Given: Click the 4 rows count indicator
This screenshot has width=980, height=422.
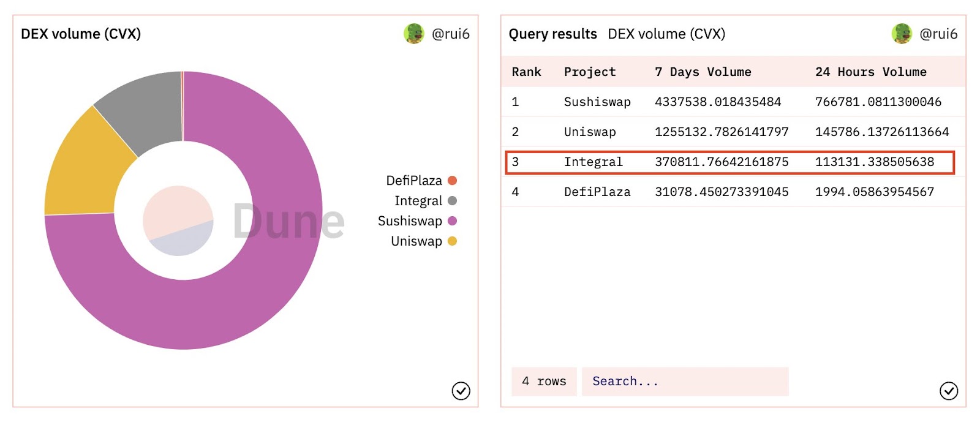Looking at the screenshot, I should 544,382.
